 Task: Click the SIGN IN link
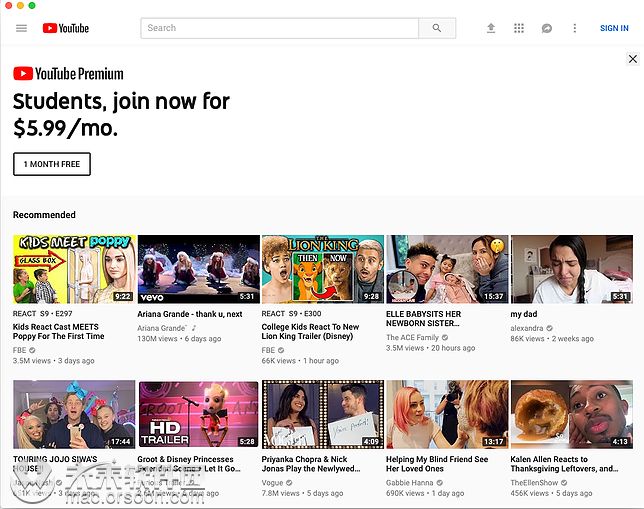click(x=614, y=28)
